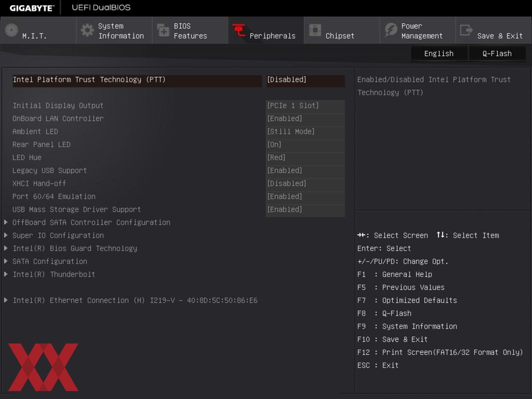532x399 pixels.
Task: Select the OnBoard LAN Controller label
Action: pyautogui.click(x=58, y=119)
